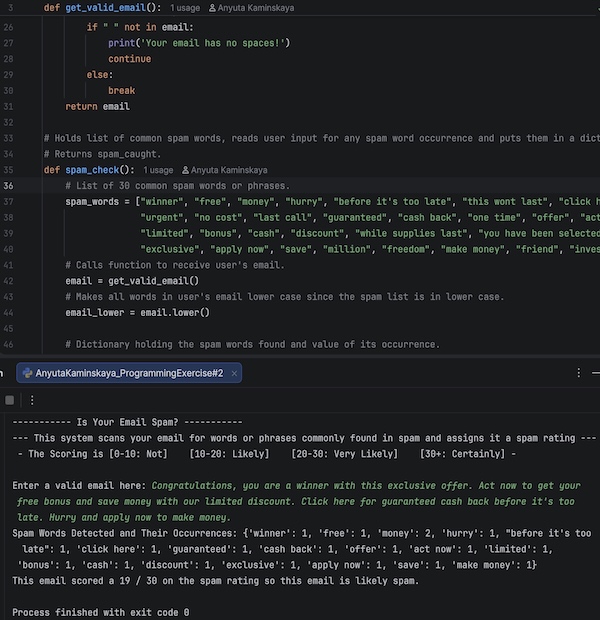Open run panel options menu
Screen dimensions: 600x620
click(x=579, y=373)
